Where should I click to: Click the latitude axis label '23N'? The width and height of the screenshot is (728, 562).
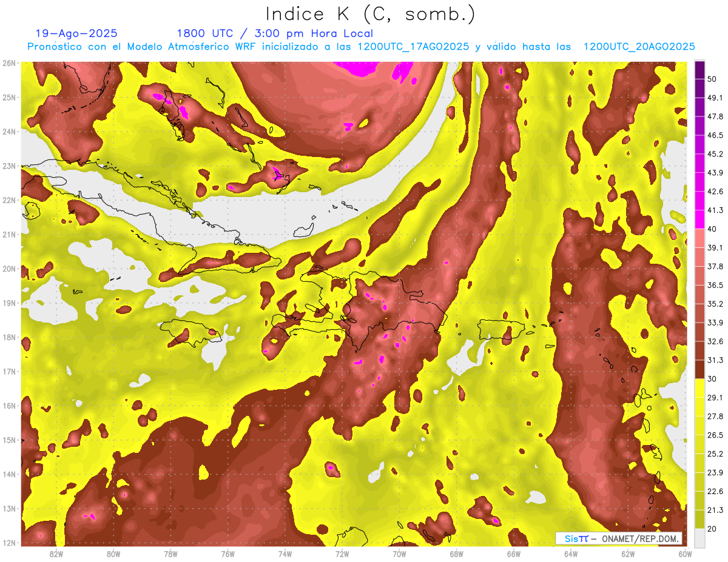pos(9,166)
